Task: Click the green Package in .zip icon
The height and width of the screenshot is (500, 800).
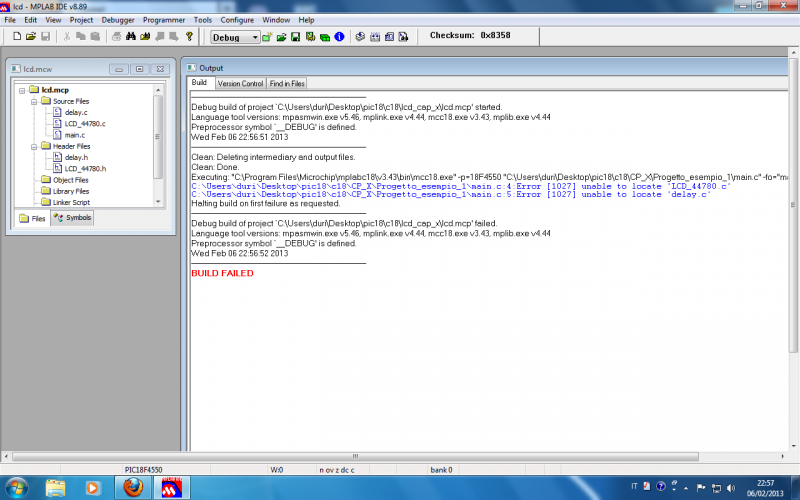Action: click(324, 37)
